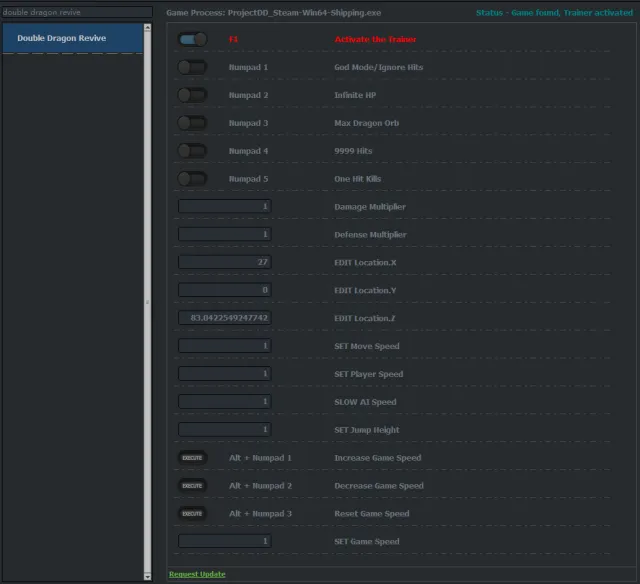Enable God Mode/Ignore Hits toggle

coord(192,67)
